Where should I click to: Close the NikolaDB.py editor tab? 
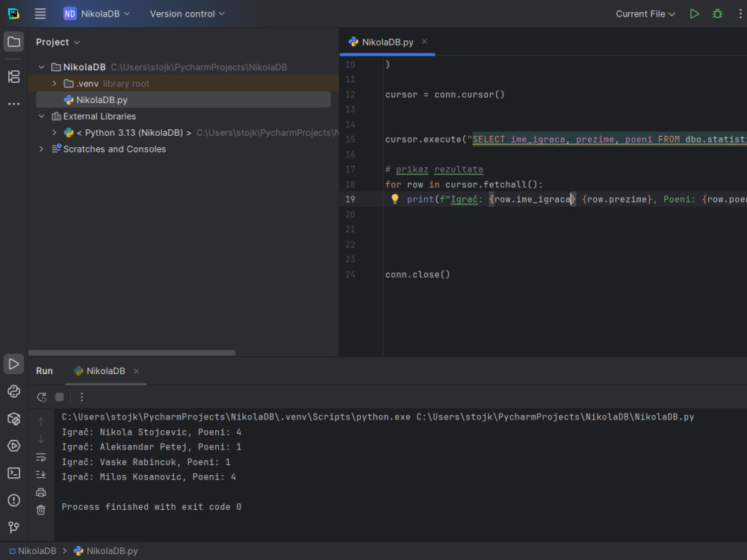coord(424,41)
